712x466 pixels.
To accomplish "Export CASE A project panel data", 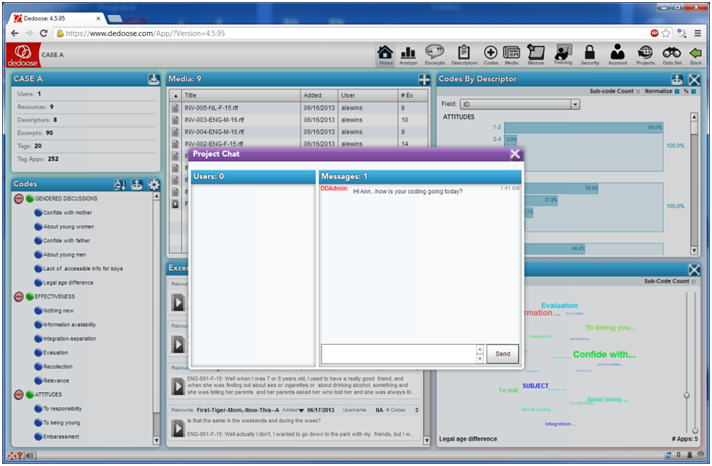I will click(x=154, y=79).
